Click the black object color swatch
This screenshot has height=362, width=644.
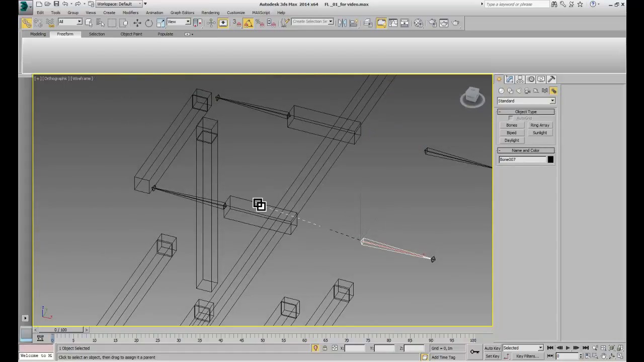(x=550, y=159)
